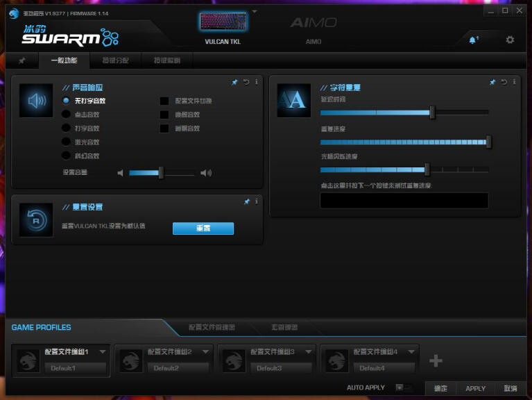The image size is (532, 400).
Task: Open device dropdown arrow beside keyboard image
Action: pos(254,12)
